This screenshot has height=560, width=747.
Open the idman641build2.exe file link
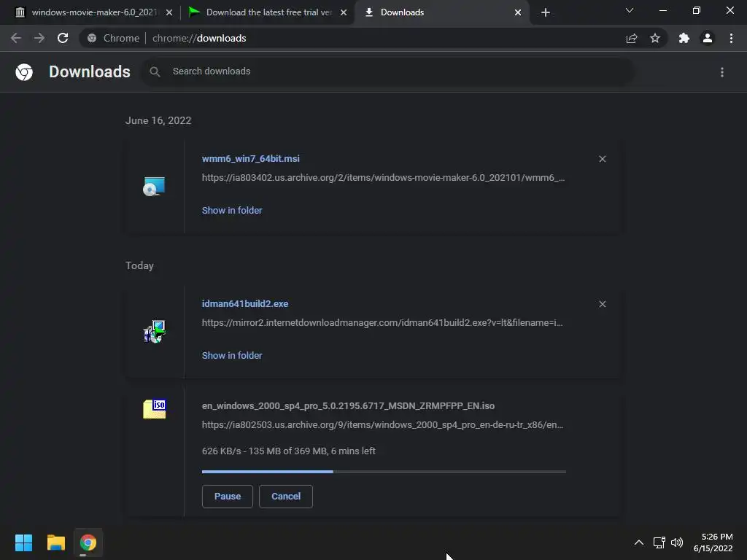245,304
